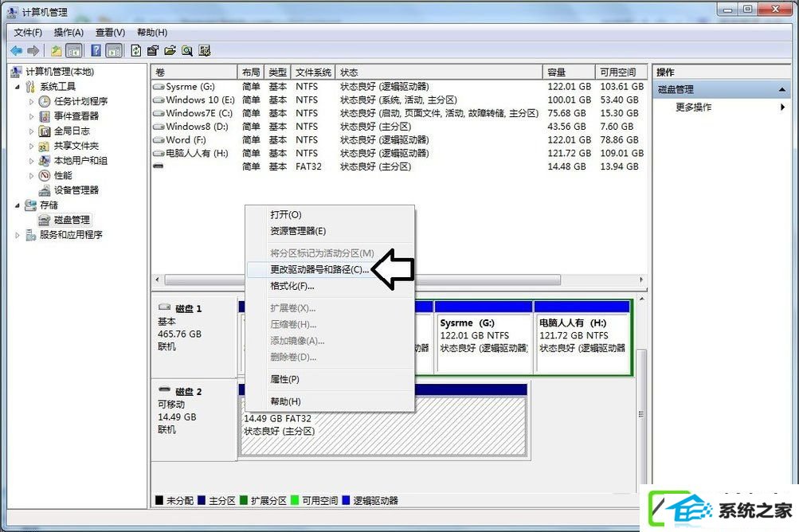Click horizontal scrollbar left arrow in volume list
799x532 pixels.
[158, 280]
